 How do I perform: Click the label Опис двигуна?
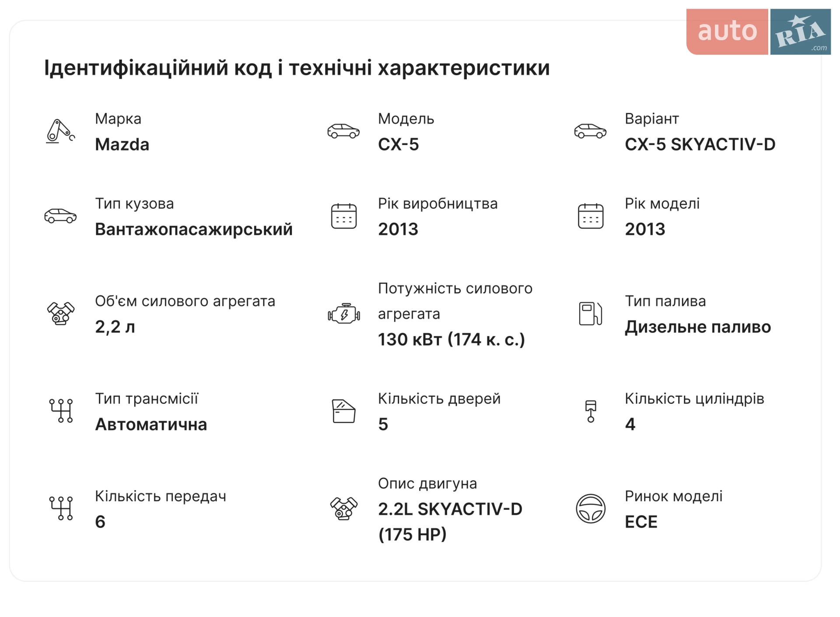[427, 484]
